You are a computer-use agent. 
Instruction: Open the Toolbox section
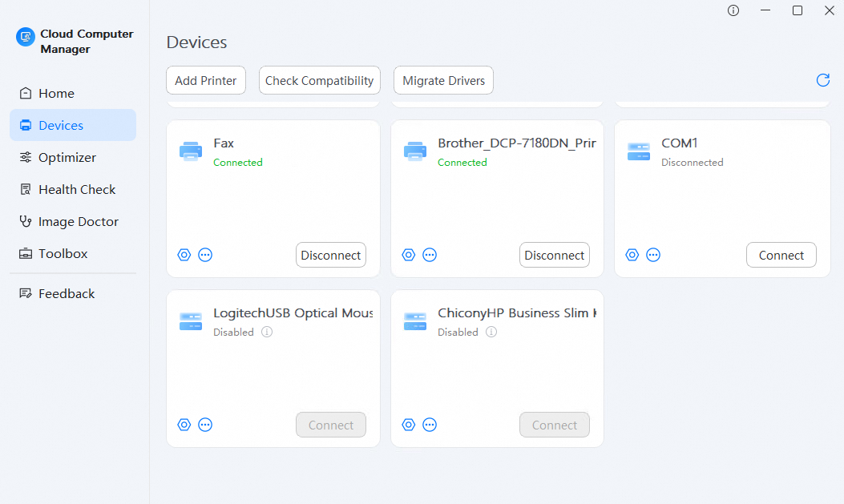tap(61, 253)
